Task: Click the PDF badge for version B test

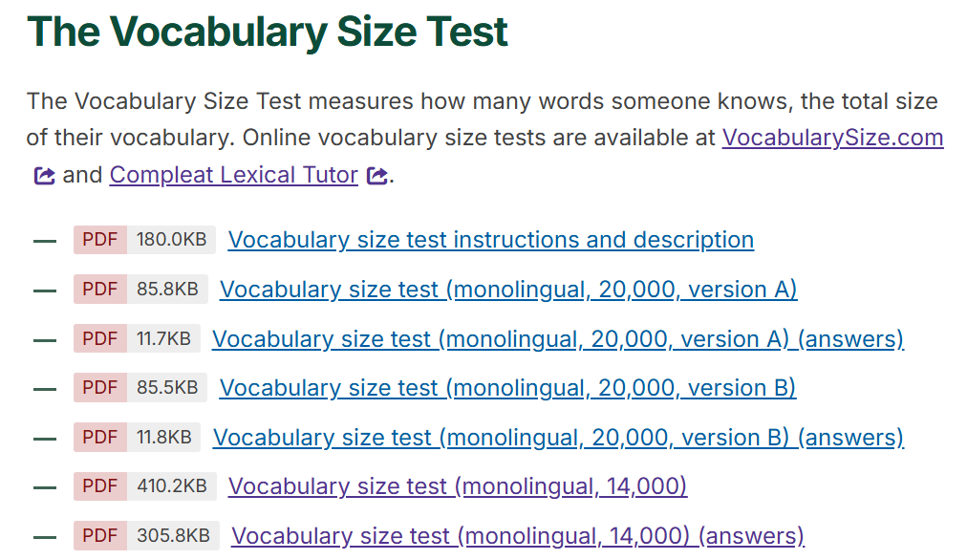Action: (x=99, y=388)
